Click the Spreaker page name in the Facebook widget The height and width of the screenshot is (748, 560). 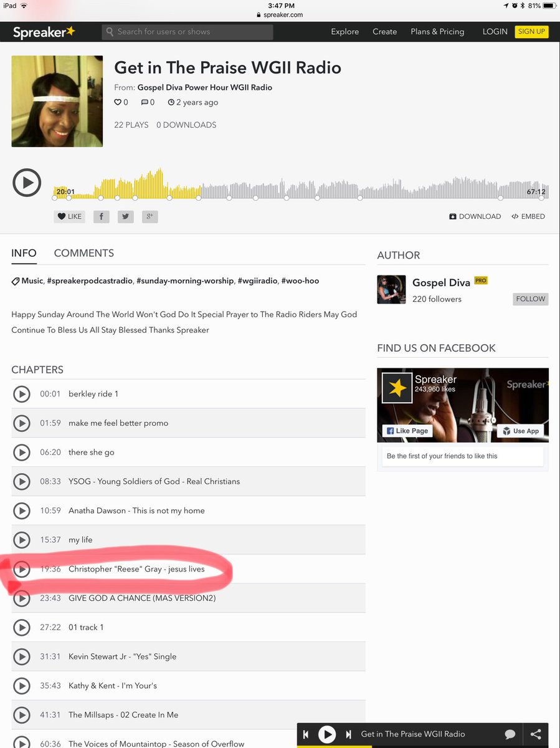tap(436, 379)
